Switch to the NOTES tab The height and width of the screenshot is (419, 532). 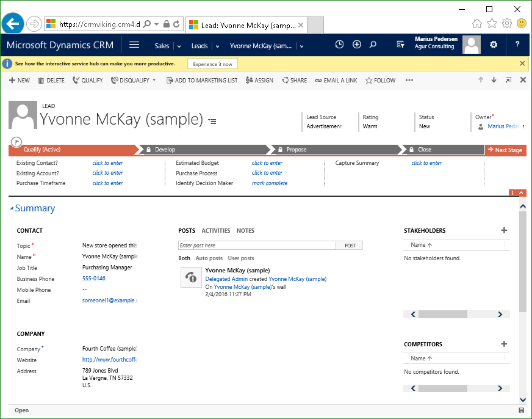pos(245,230)
